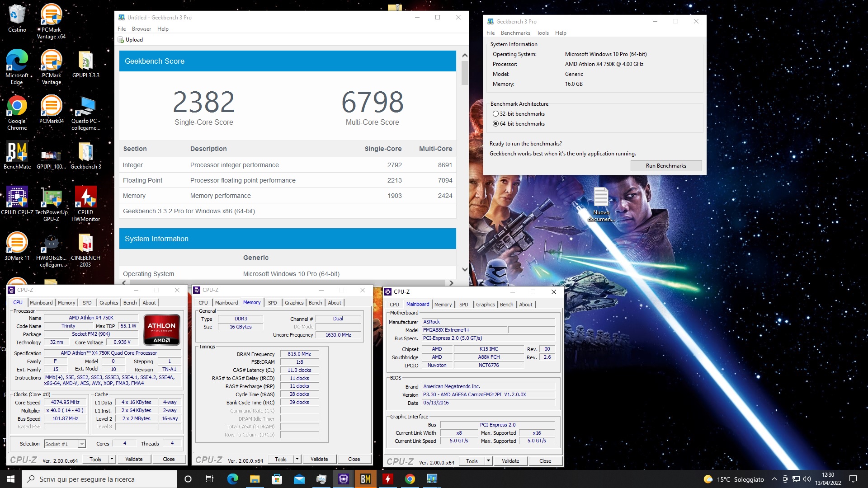868x488 pixels.
Task: Switch to Chrome in the taskbar
Action: [x=410, y=479]
